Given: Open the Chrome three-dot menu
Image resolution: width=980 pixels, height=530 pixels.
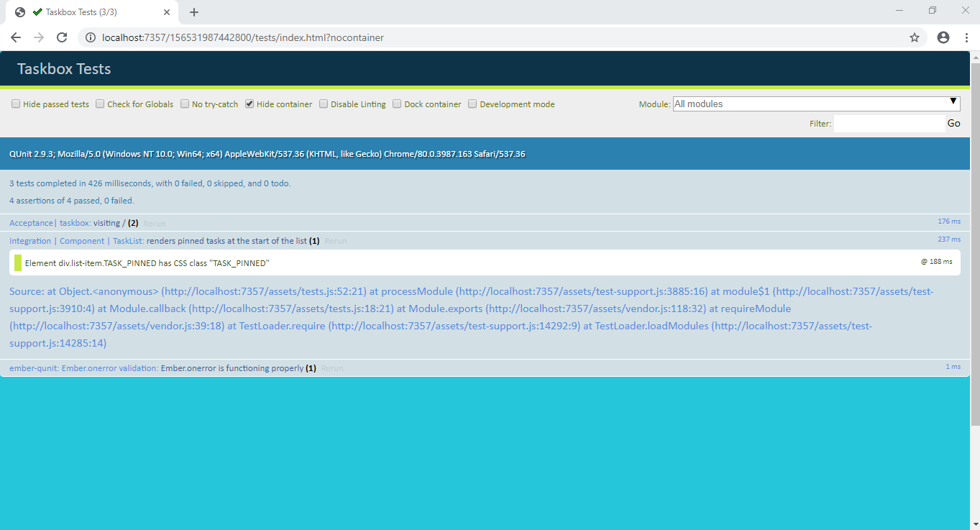Looking at the screenshot, I should [x=966, y=37].
